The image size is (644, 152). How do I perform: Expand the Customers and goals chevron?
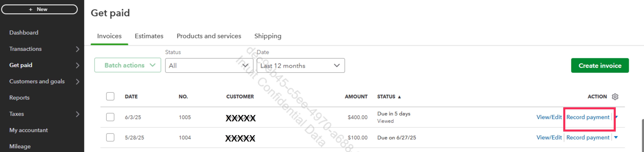77,82
